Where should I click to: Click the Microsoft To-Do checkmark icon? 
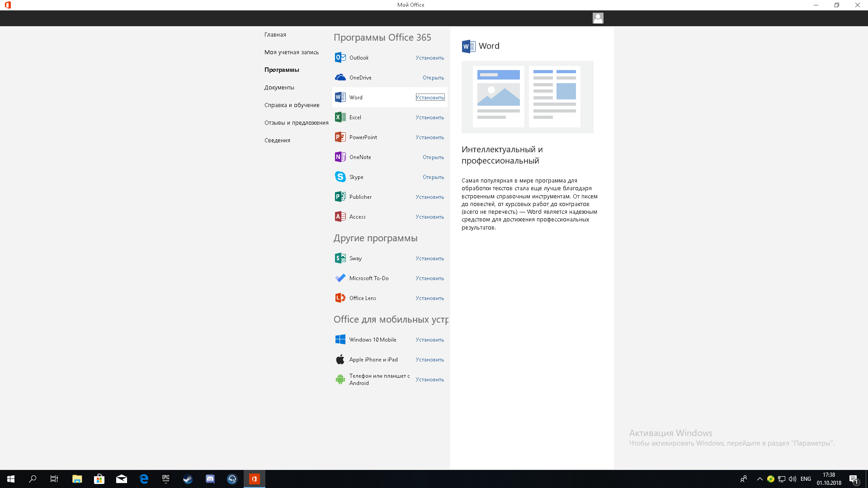coord(340,278)
